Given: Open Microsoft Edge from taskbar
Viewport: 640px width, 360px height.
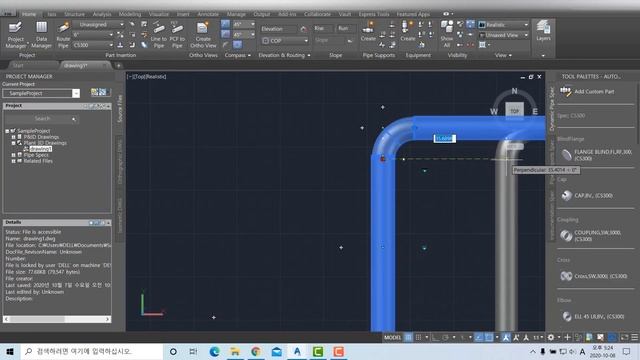Looking at the screenshot, I should click(214, 351).
